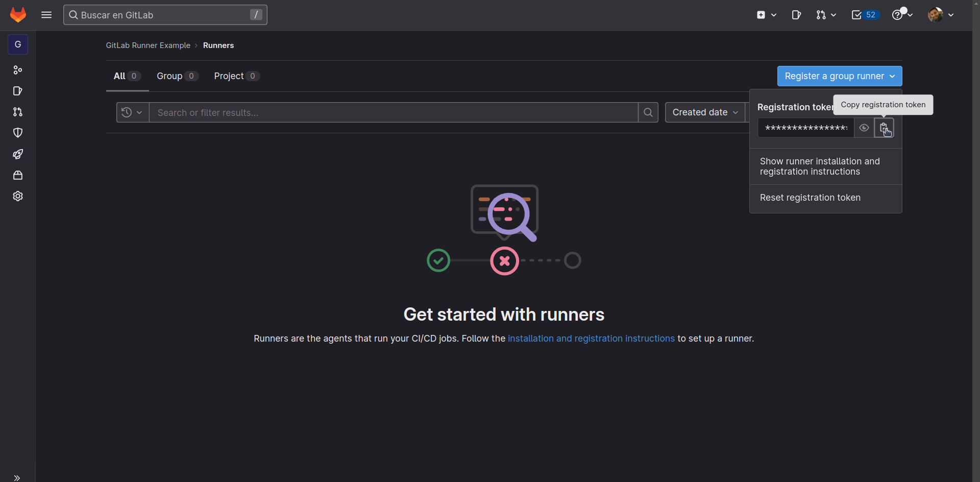This screenshot has height=482, width=980.
Task: Go to GitLab Runner Example breadcrumb
Action: click(148, 45)
